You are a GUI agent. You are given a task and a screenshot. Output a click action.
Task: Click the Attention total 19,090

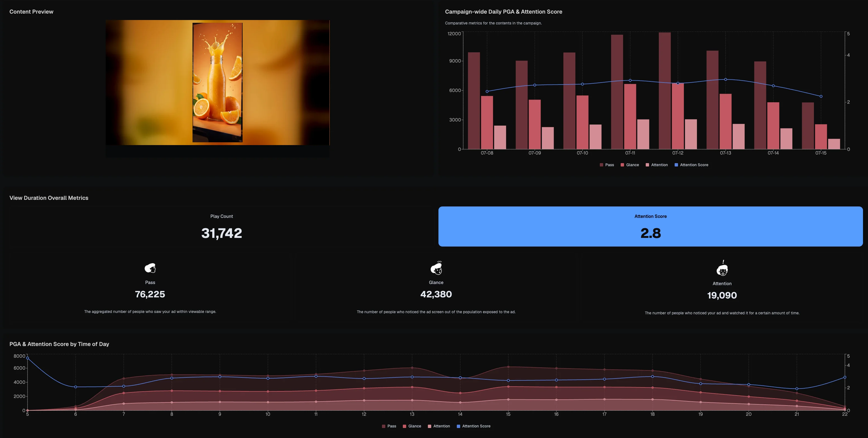(x=722, y=295)
